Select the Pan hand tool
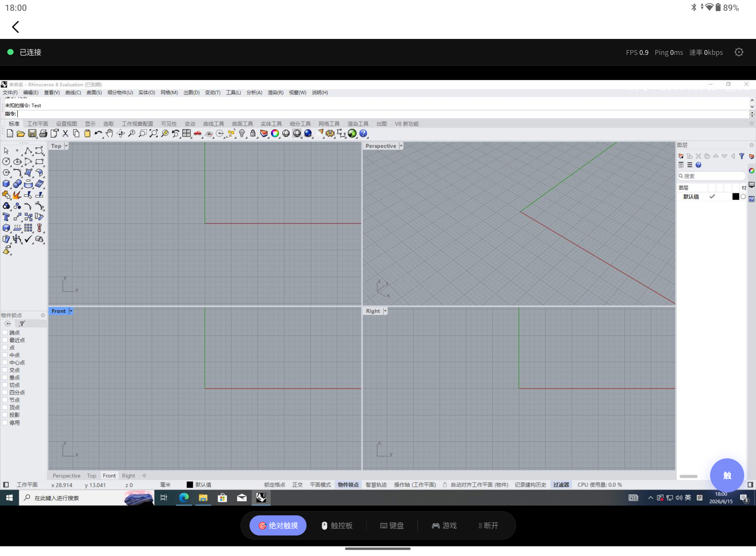Viewport: 756px width, 556px height. click(x=109, y=133)
